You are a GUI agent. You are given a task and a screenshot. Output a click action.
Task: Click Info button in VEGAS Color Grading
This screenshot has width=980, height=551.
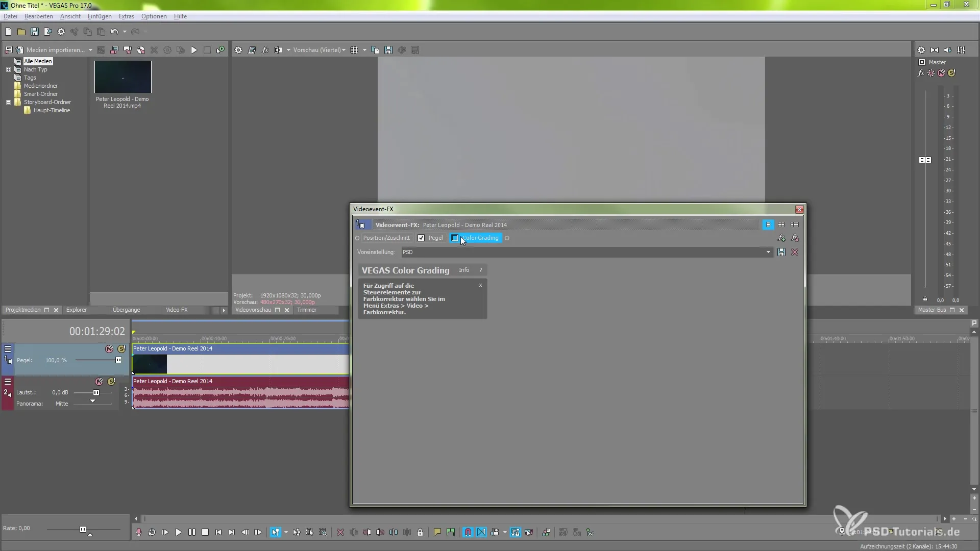[464, 270]
